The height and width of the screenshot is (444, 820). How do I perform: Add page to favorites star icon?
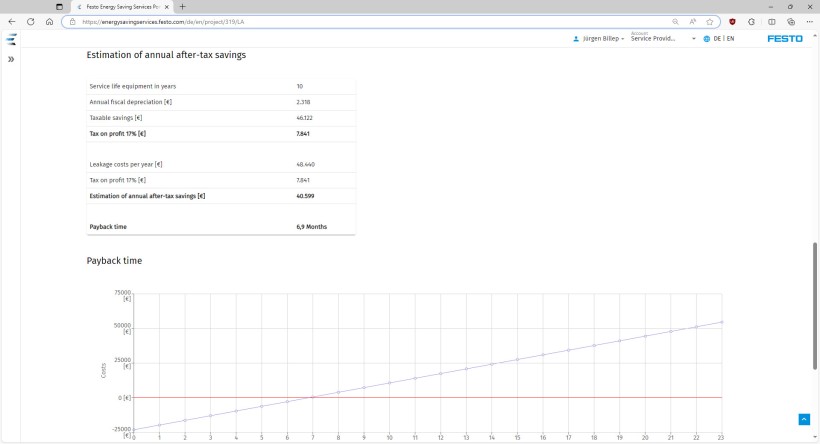[709, 22]
